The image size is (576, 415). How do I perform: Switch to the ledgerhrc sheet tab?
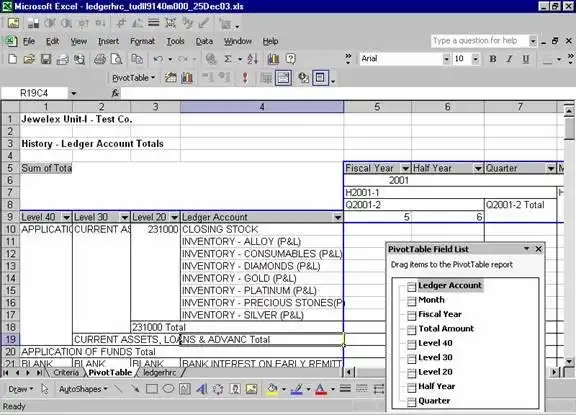(159, 373)
